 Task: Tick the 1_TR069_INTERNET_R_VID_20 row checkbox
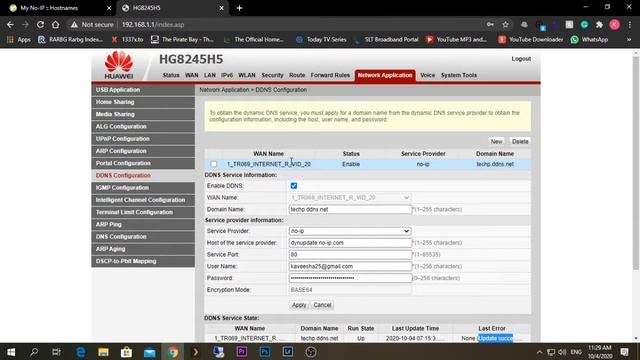(x=213, y=164)
